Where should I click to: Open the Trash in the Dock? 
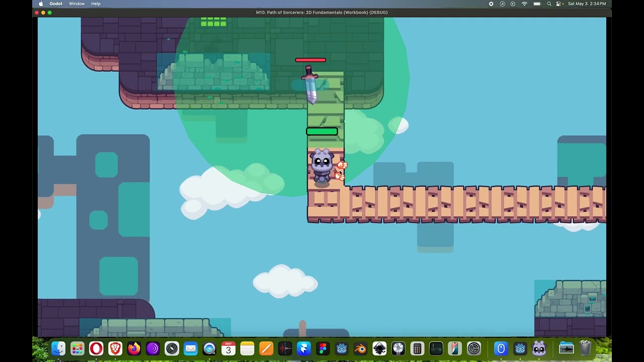tap(585, 348)
